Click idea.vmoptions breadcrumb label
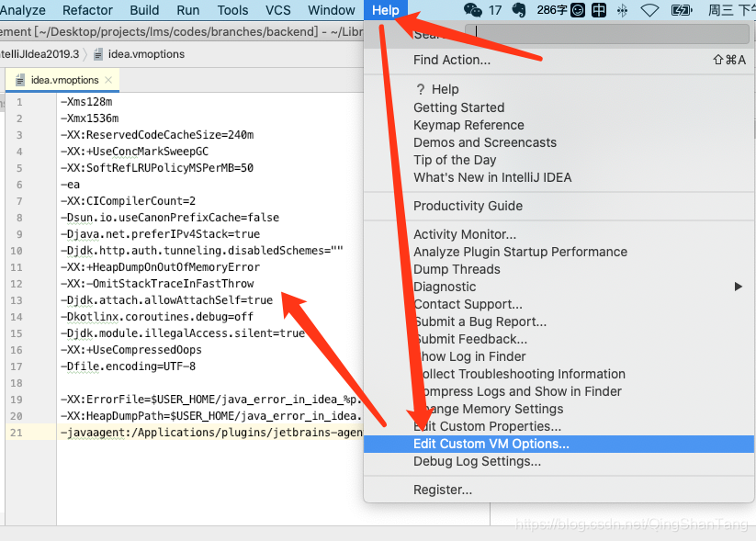This screenshot has height=541, width=756. point(146,54)
